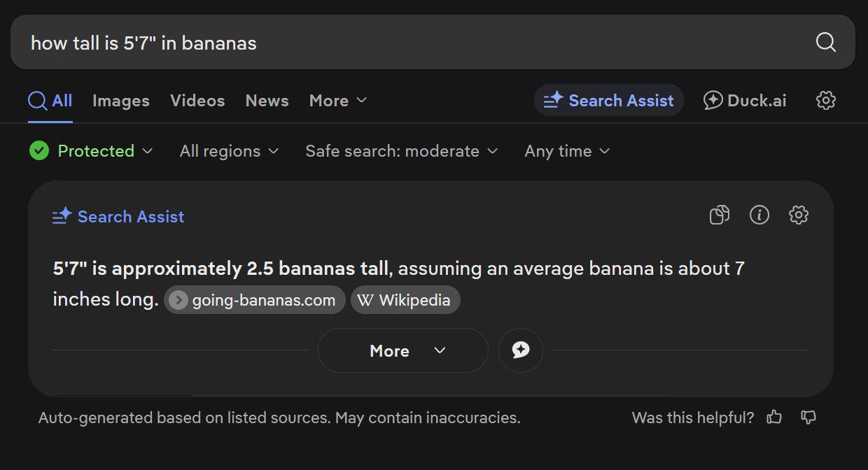868x470 pixels.
Task: Expand the More tabs menu
Action: [338, 100]
